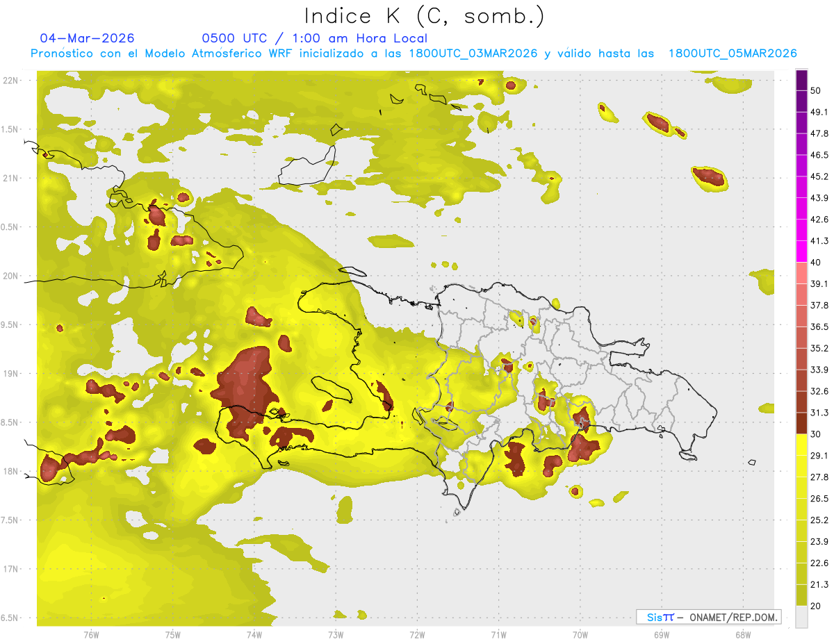
Task: Click the legend value '21.3'
Action: 819,585
